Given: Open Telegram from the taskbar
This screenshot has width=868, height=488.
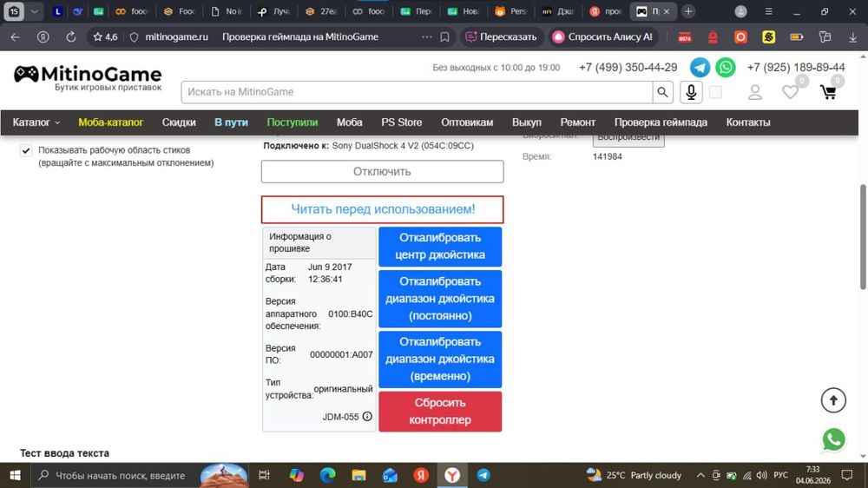Looking at the screenshot, I should [483, 475].
